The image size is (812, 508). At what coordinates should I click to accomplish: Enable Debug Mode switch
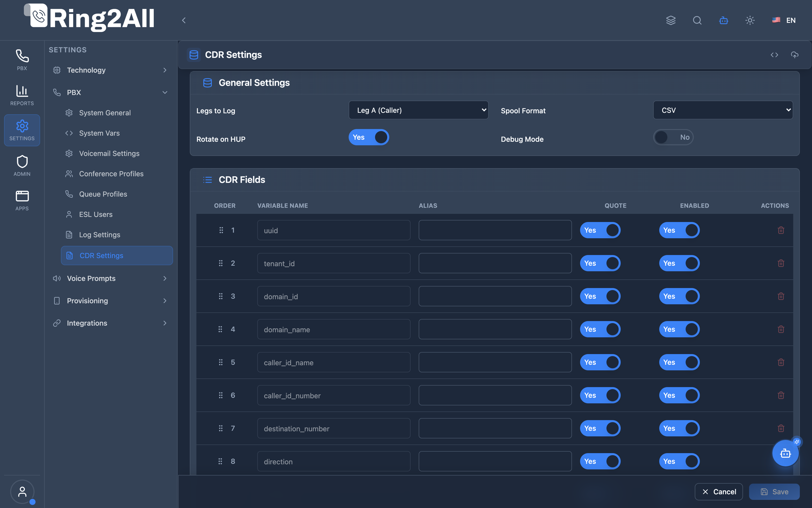(673, 137)
